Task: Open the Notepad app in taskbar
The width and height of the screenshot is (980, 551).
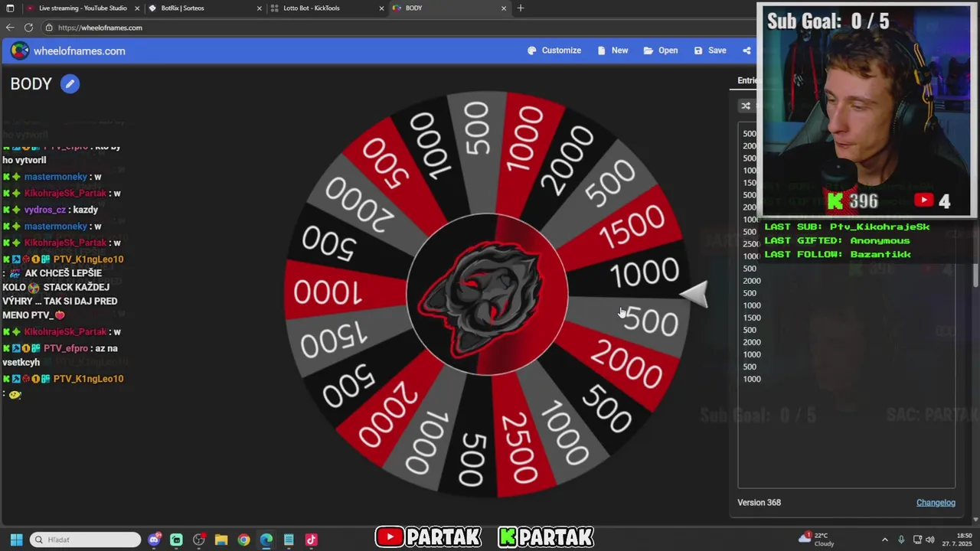Action: [289, 540]
